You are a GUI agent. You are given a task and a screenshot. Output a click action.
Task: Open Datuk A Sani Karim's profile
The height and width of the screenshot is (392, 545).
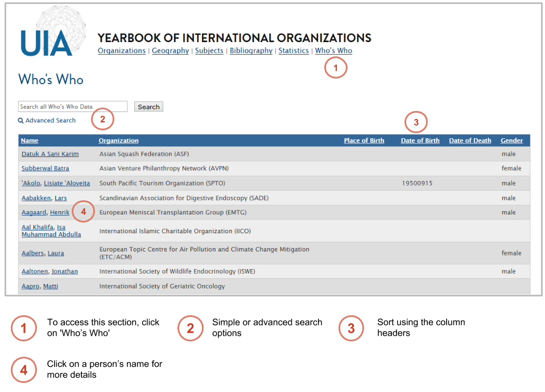pyautogui.click(x=50, y=154)
